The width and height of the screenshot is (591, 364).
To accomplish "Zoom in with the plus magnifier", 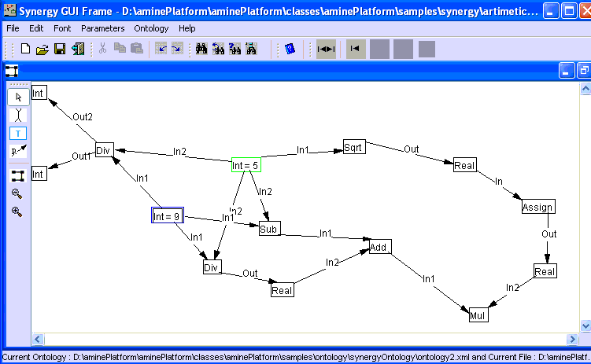I will [17, 212].
